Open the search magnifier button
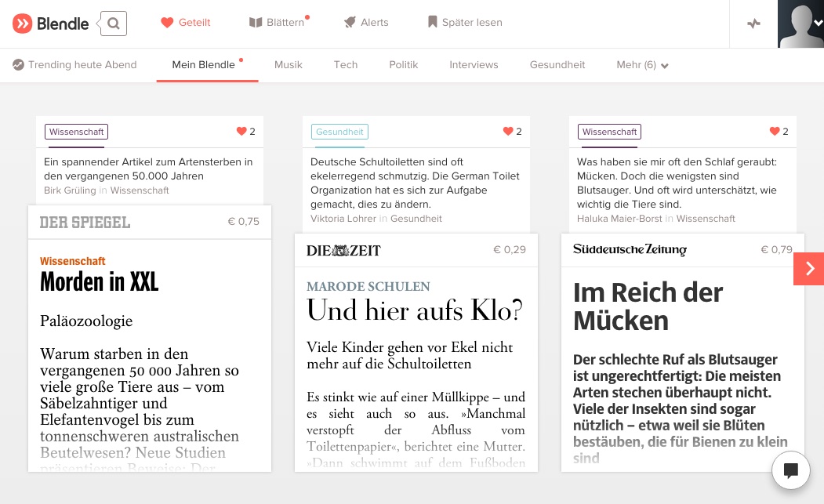The width and height of the screenshot is (824, 504). pyautogui.click(x=114, y=24)
